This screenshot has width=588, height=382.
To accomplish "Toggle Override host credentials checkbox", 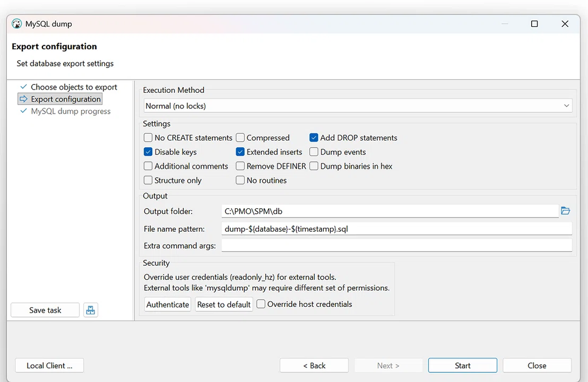I will click(x=261, y=304).
